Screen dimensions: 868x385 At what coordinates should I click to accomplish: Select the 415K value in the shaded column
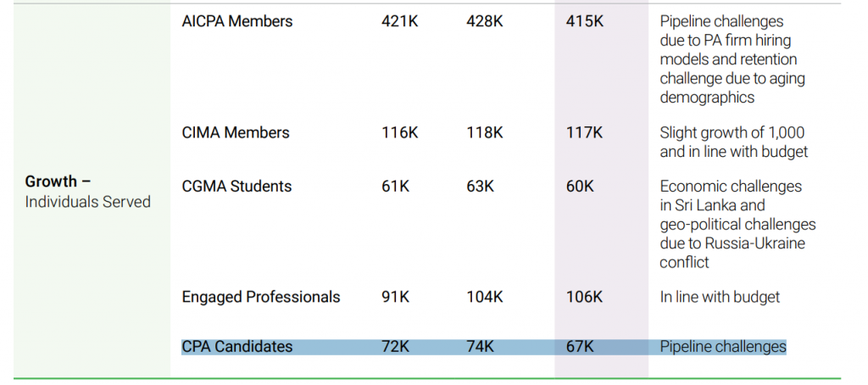coord(585,22)
